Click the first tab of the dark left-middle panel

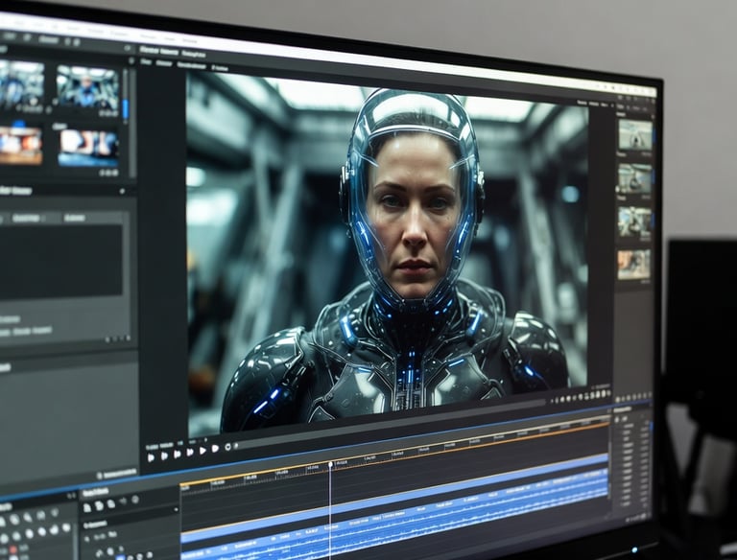pyautogui.click(x=26, y=218)
